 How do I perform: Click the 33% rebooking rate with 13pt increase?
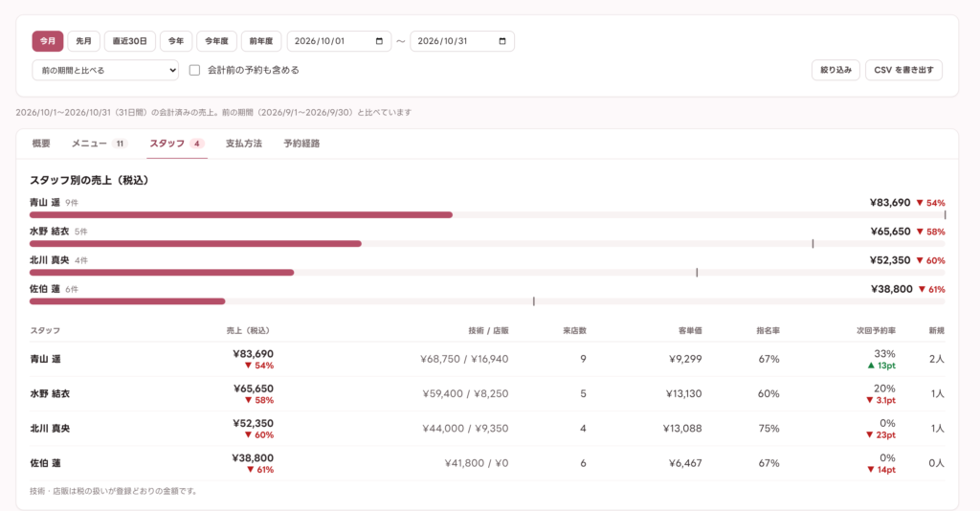[x=881, y=359]
